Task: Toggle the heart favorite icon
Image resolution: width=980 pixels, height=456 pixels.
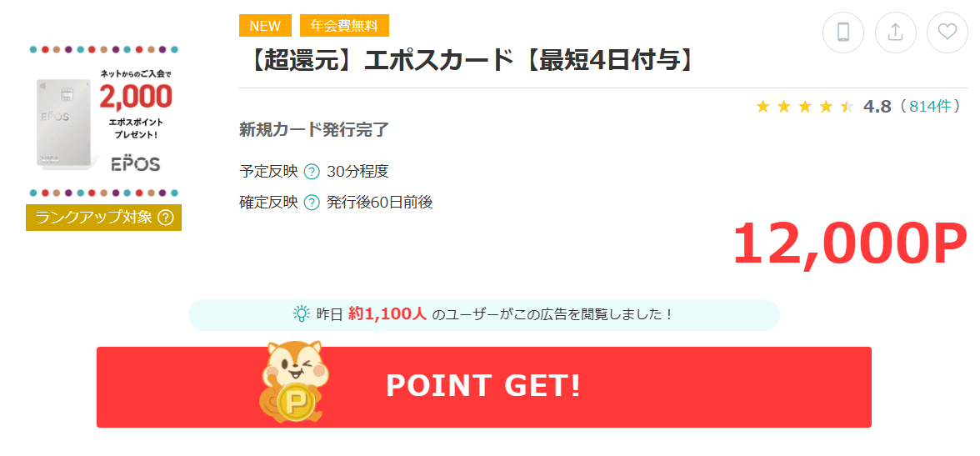Action: tap(947, 32)
